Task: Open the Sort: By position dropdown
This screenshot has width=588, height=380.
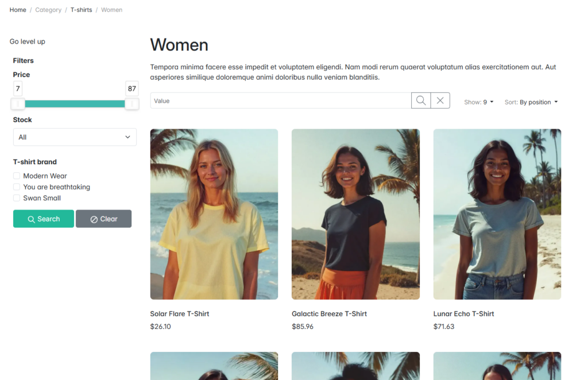Action: 531,102
